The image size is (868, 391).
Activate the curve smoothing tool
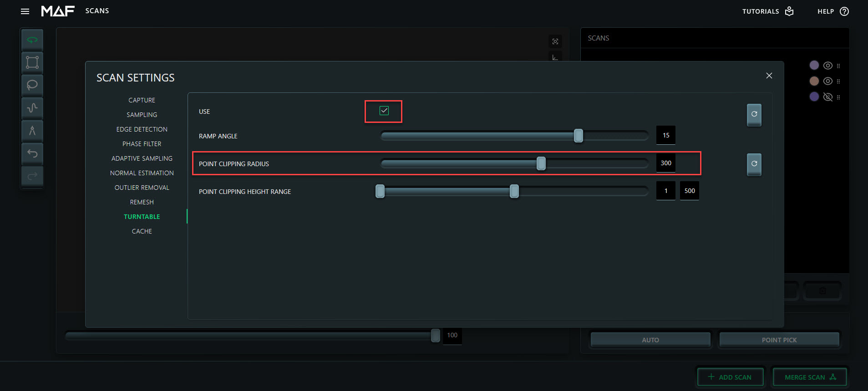point(32,108)
